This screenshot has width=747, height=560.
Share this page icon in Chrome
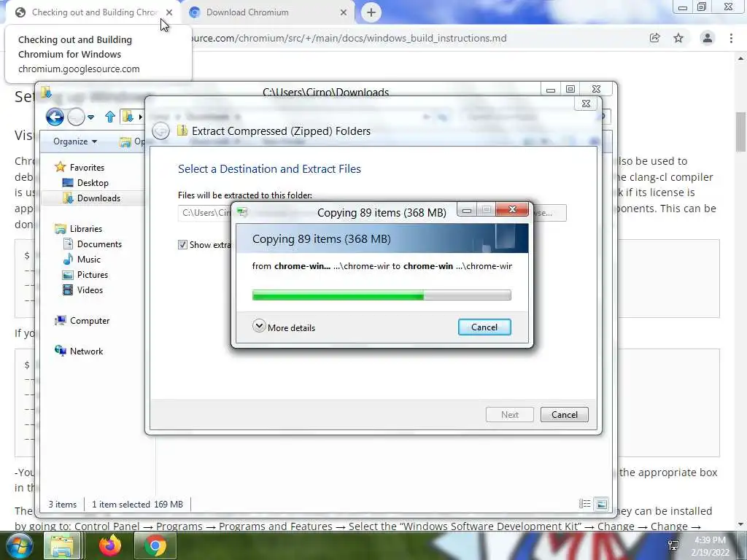pyautogui.click(x=654, y=38)
